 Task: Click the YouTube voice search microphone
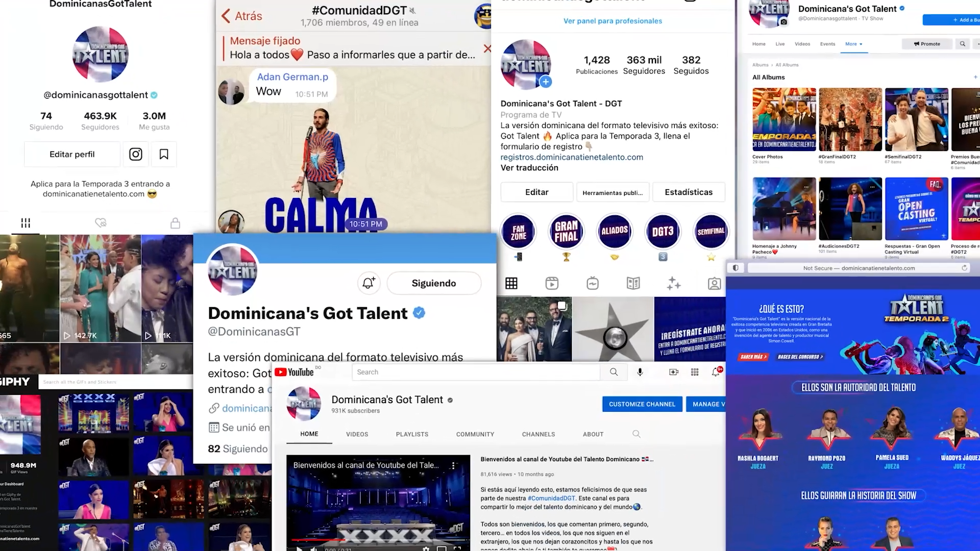point(640,372)
